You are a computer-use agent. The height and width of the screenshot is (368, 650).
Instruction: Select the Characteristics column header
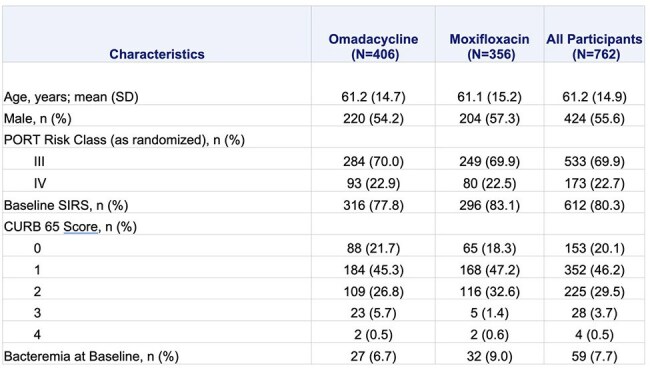click(x=157, y=54)
